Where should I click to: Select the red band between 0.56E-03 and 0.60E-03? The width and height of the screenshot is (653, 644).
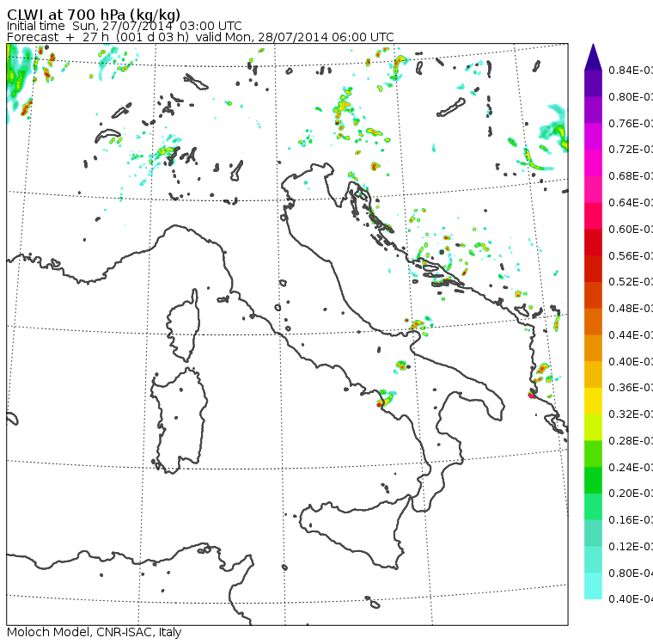click(x=593, y=242)
